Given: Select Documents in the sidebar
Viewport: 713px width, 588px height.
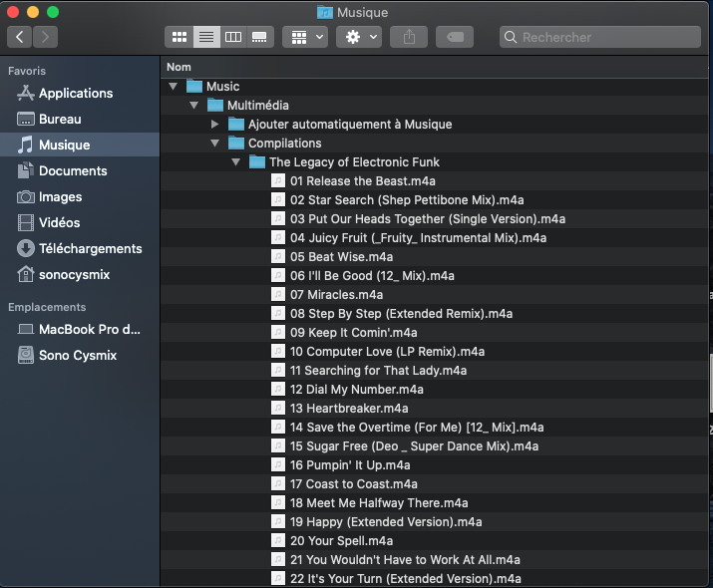Looking at the screenshot, I should point(73,170).
